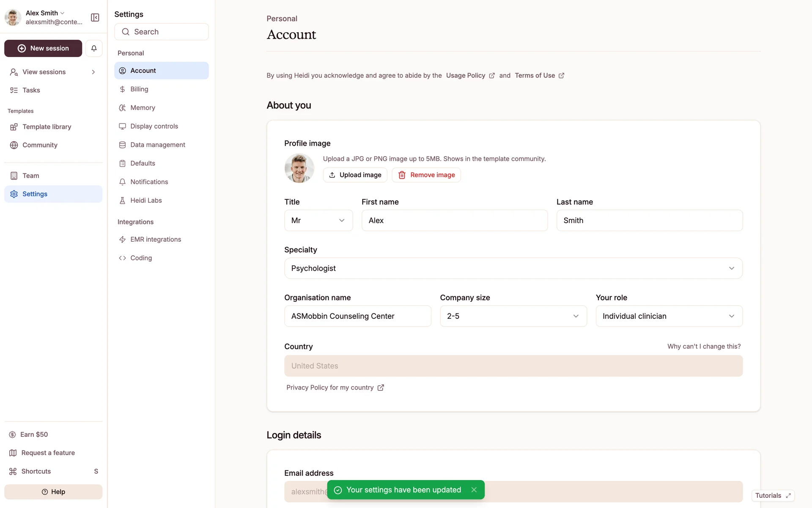
Task: Open Heidi Labs flask icon settings
Action: coord(122,200)
